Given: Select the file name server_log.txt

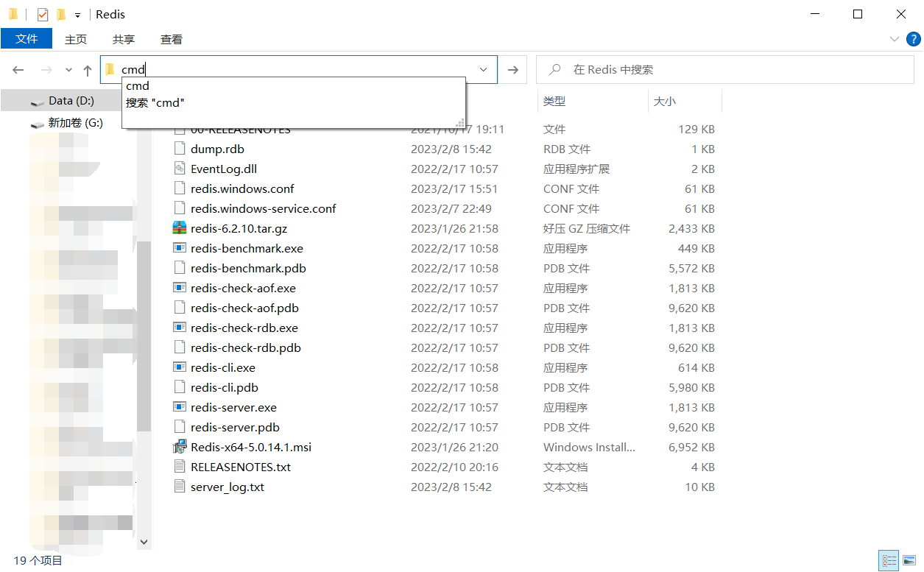Looking at the screenshot, I should coord(227,487).
